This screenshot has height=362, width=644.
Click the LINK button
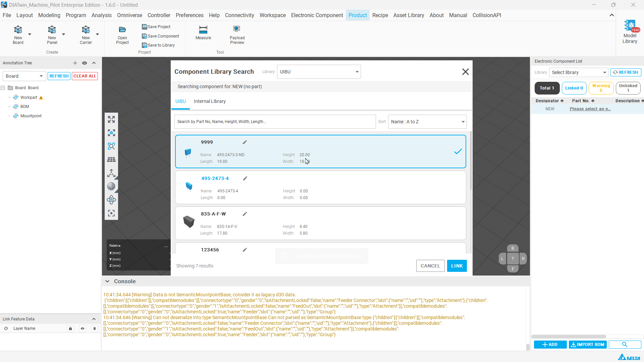click(x=457, y=266)
